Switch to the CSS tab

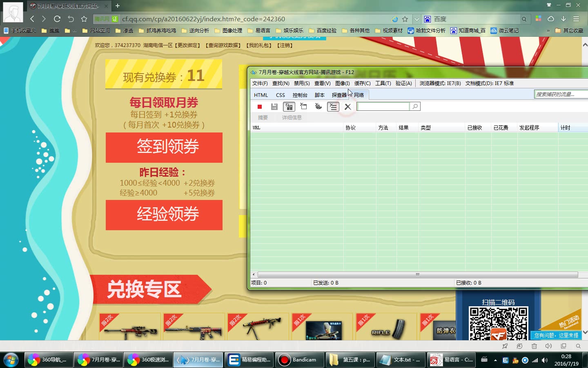click(x=281, y=95)
